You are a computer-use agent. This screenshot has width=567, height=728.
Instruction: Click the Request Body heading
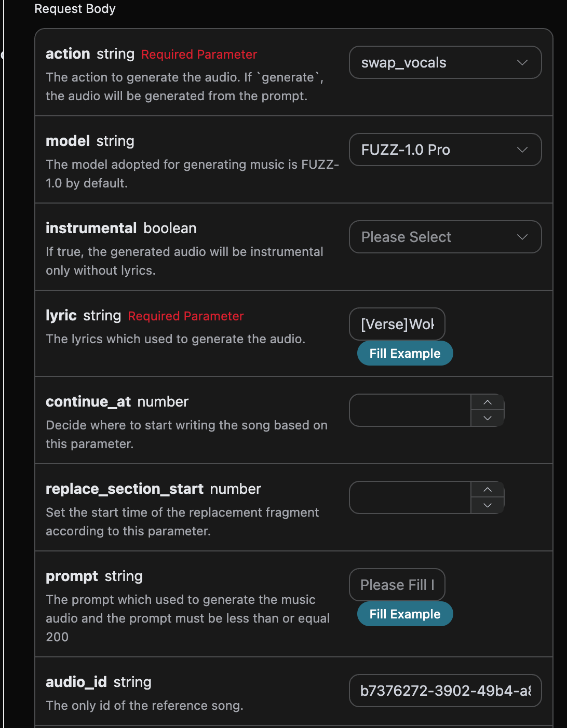[75, 9]
